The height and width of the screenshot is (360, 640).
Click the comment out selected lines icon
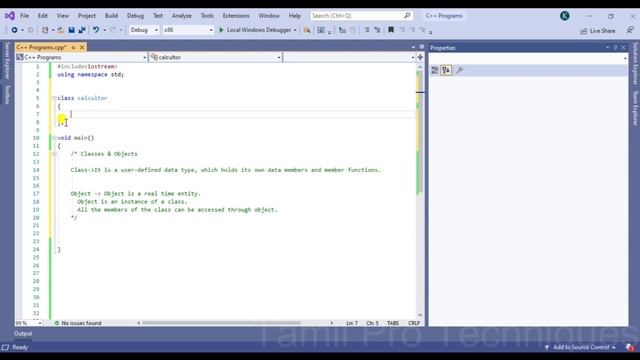click(x=367, y=30)
